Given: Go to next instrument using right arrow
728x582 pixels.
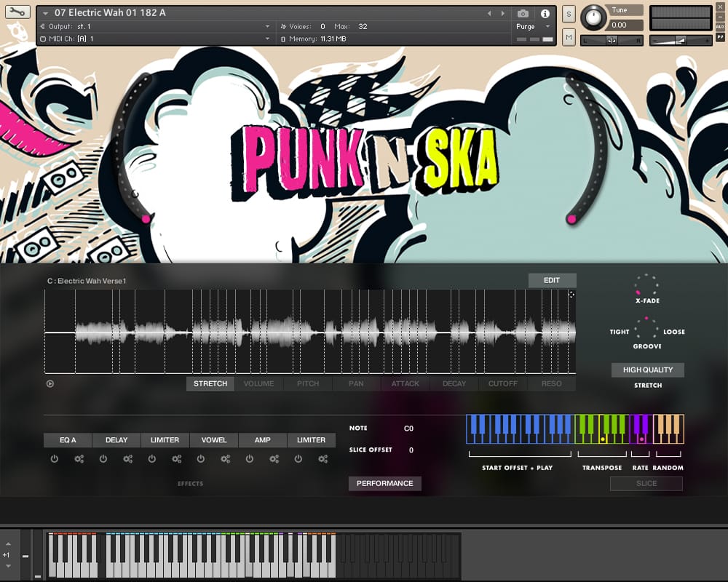Looking at the screenshot, I should [502, 13].
